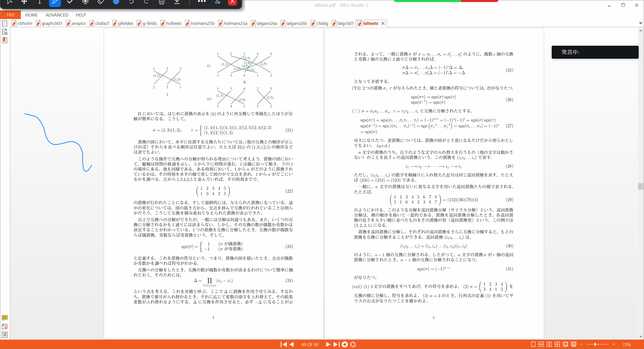Click the scroll up arrow of document scrollbar
644x349 pixels.
point(641,31)
